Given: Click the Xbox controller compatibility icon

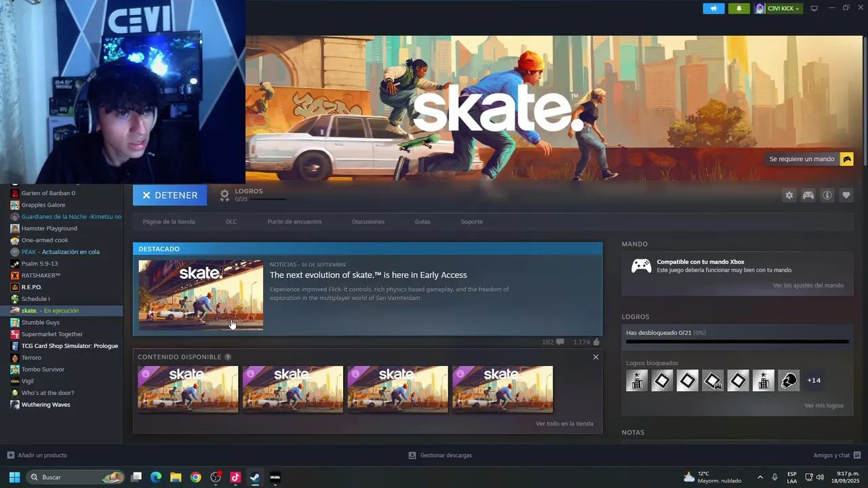Looking at the screenshot, I should pyautogui.click(x=642, y=266).
